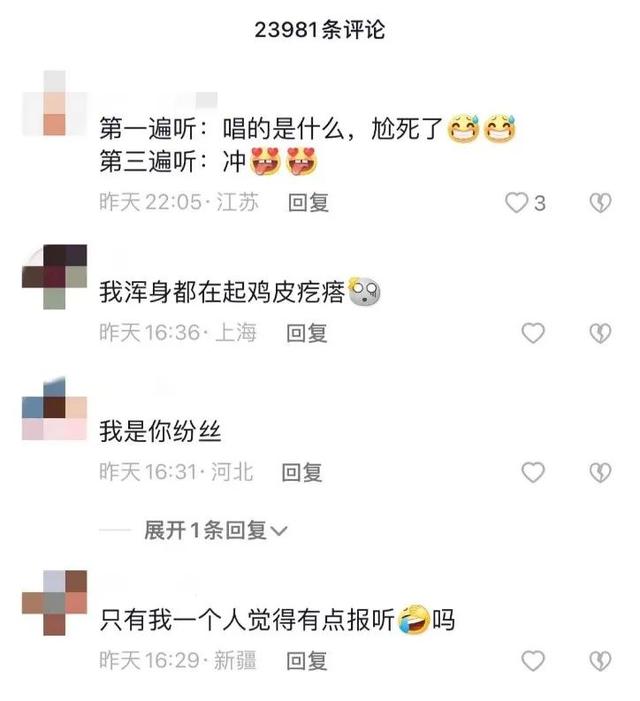640x701 pixels.
Task: Reply to the 16:36 上海 comment
Action: pos(307,334)
